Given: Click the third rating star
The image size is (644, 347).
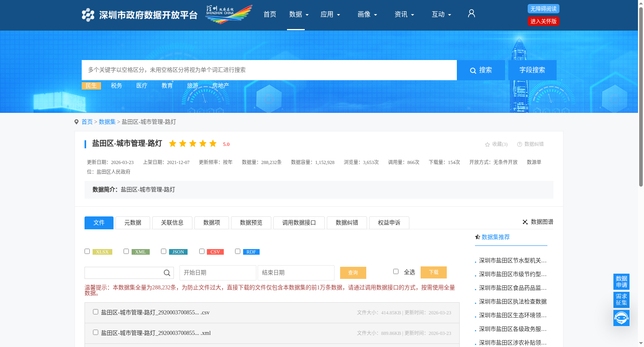Looking at the screenshot, I should point(193,143).
